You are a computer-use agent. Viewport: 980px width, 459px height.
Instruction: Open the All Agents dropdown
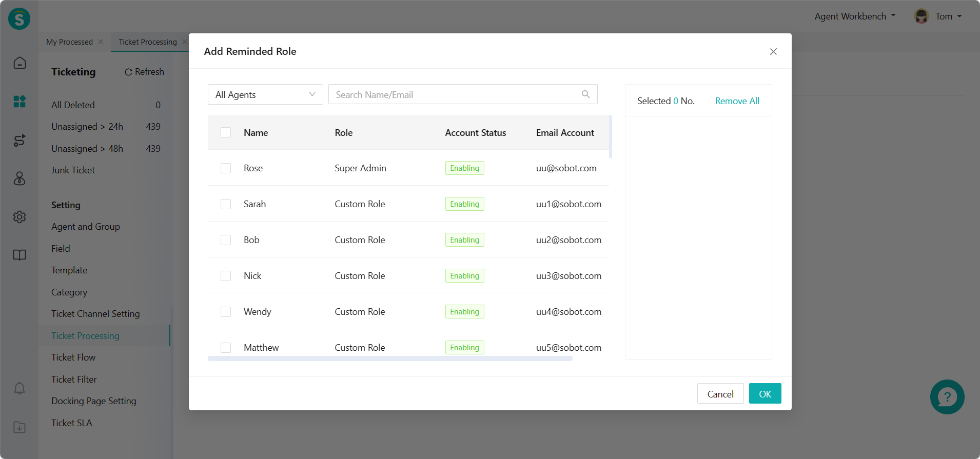point(265,94)
